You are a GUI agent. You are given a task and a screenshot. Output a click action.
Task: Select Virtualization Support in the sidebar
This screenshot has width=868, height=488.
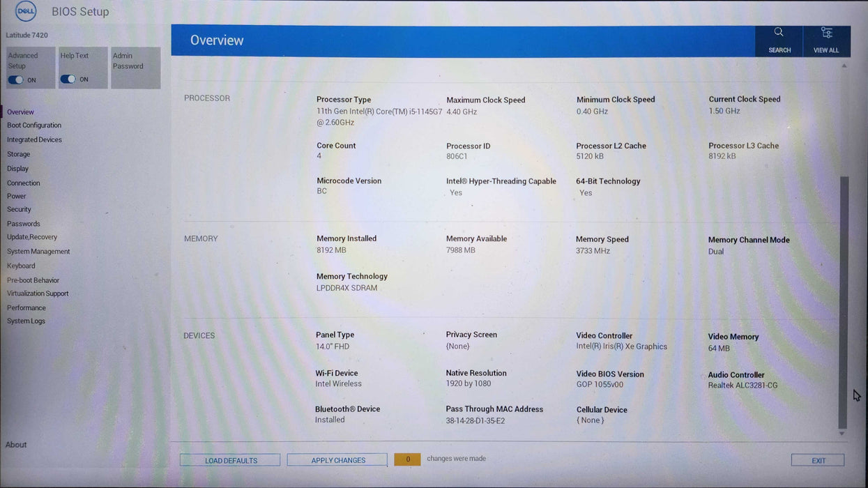38,293
